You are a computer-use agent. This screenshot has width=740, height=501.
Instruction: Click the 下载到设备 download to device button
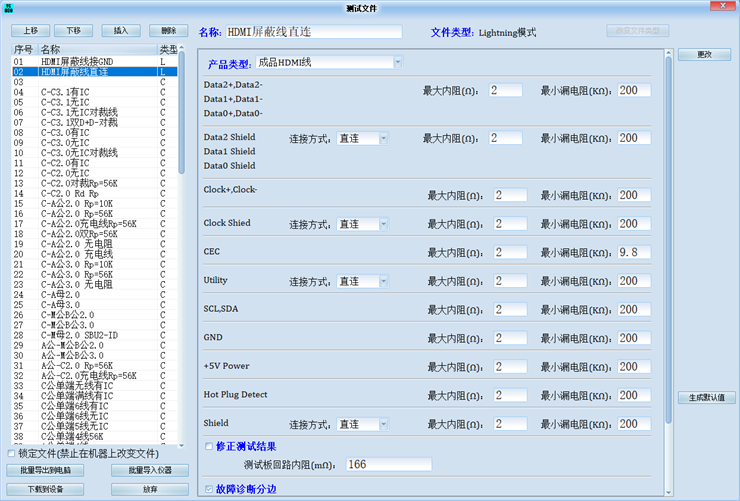pyautogui.click(x=46, y=489)
